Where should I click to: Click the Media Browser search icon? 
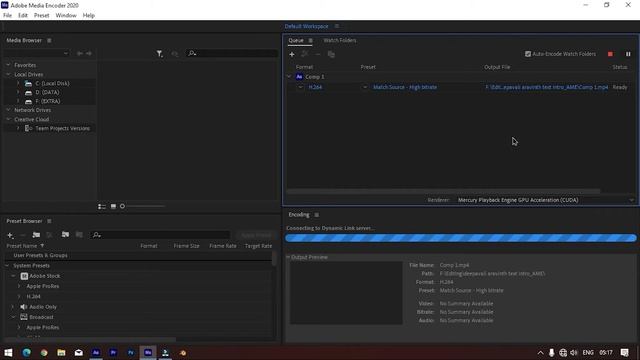(x=192, y=53)
